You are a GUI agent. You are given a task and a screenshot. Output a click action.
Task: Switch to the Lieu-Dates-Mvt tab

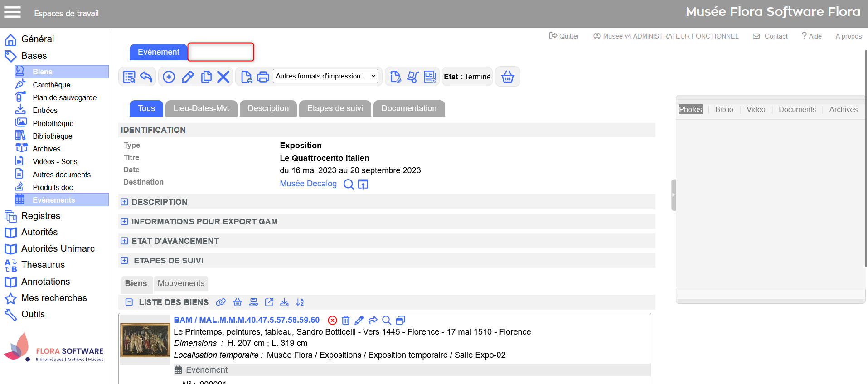pyautogui.click(x=201, y=108)
